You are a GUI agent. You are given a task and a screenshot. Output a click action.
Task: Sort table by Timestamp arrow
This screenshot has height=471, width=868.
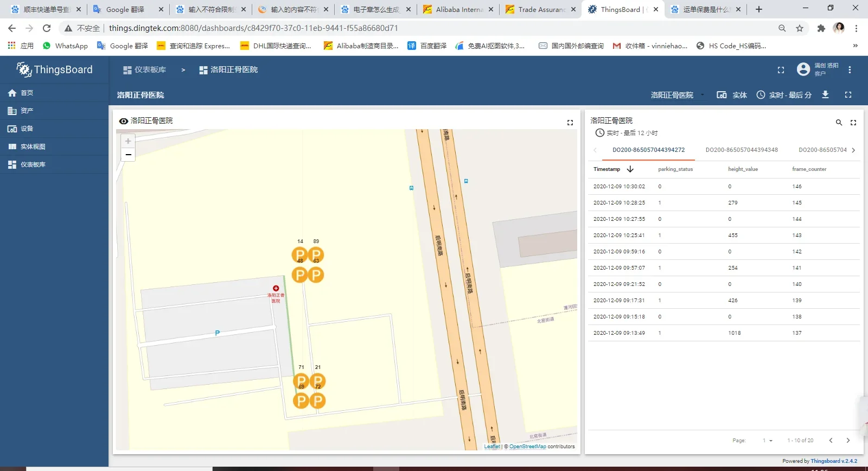pos(630,169)
